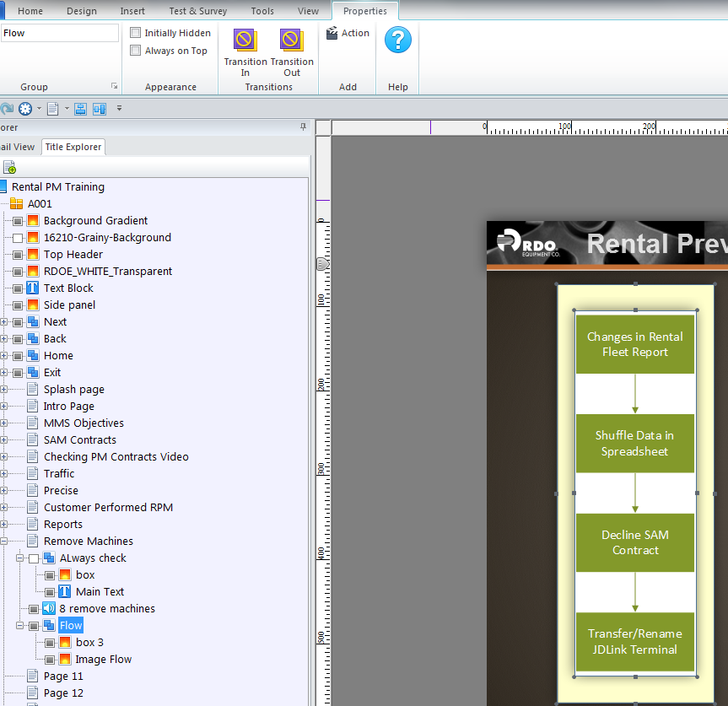Toggle the checkbox beside Top Header
The height and width of the screenshot is (706, 728).
click(18, 255)
